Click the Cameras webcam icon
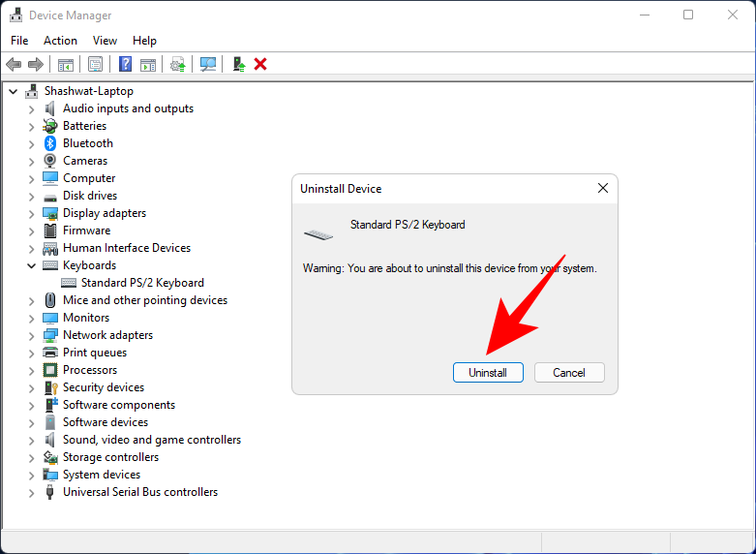The width and height of the screenshot is (756, 554). [50, 161]
